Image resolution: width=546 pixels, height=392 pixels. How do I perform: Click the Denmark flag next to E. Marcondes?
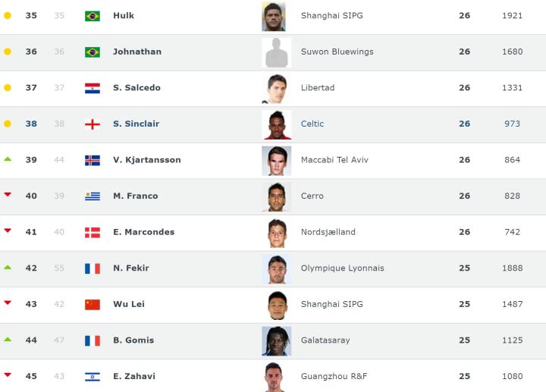click(93, 232)
